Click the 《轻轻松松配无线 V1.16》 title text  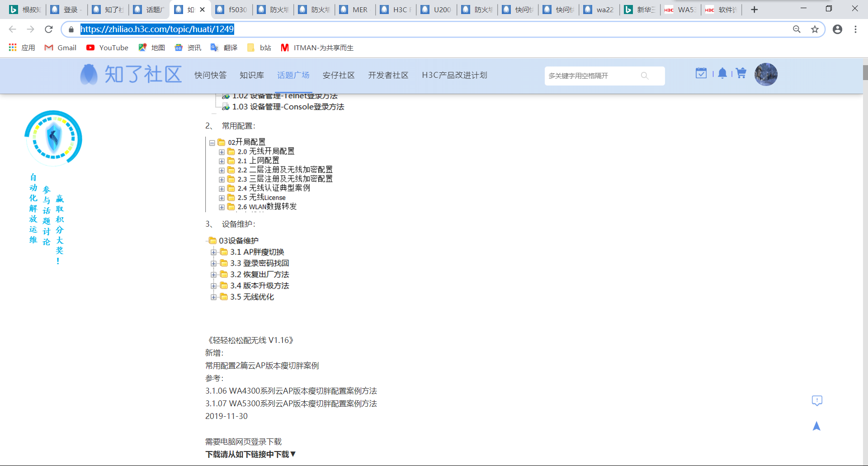[x=250, y=340]
